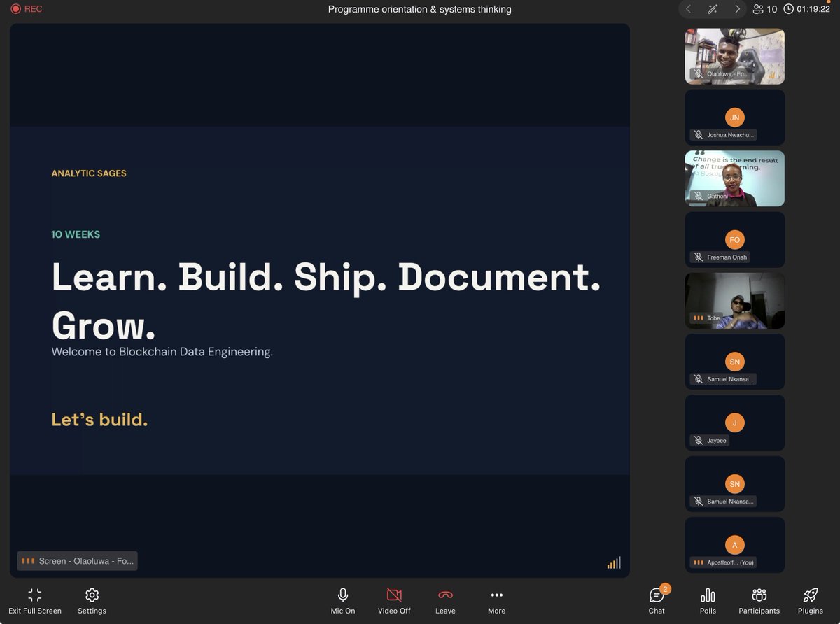Click muted mic icon on Freeman Onah tile
This screenshot has width=840, height=624.
(x=698, y=257)
